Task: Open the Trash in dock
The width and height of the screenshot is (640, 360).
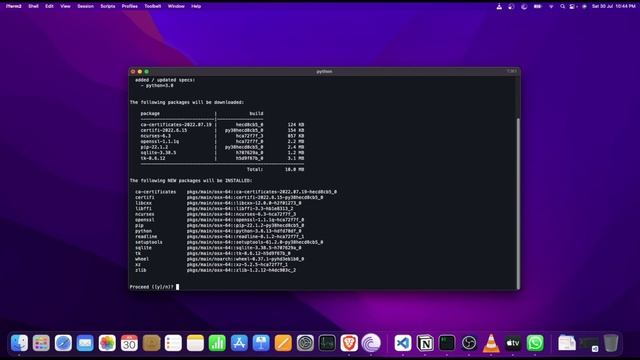Action: tap(611, 343)
